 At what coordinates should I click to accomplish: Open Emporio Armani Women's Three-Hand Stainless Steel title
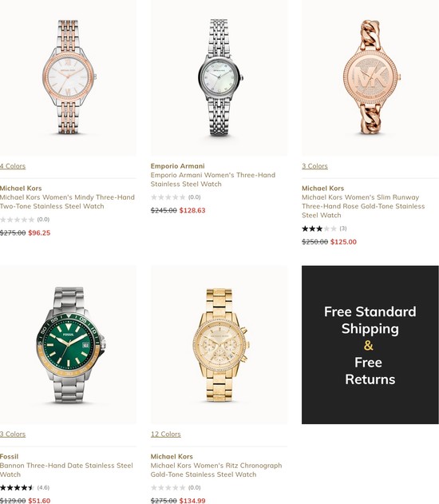(x=213, y=180)
